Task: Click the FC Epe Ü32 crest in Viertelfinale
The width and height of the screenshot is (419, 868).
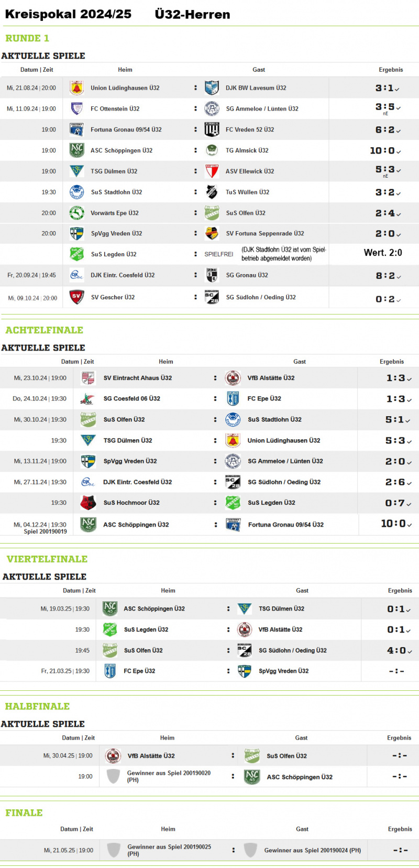Action: (x=110, y=671)
